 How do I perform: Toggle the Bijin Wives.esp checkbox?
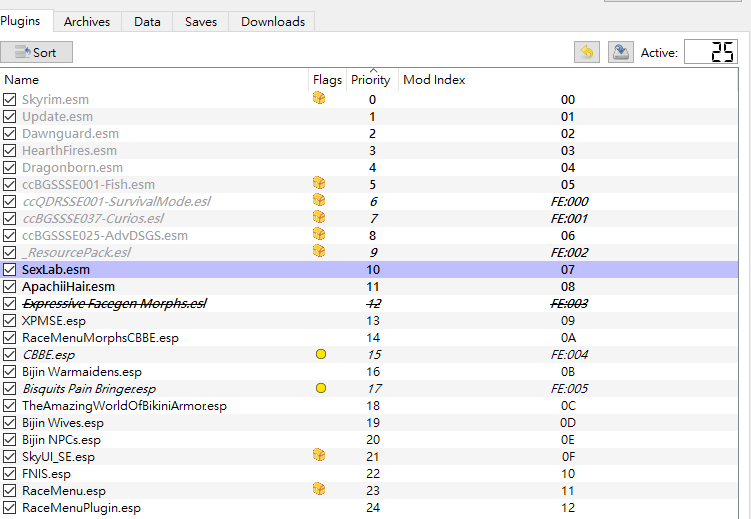(x=10, y=423)
